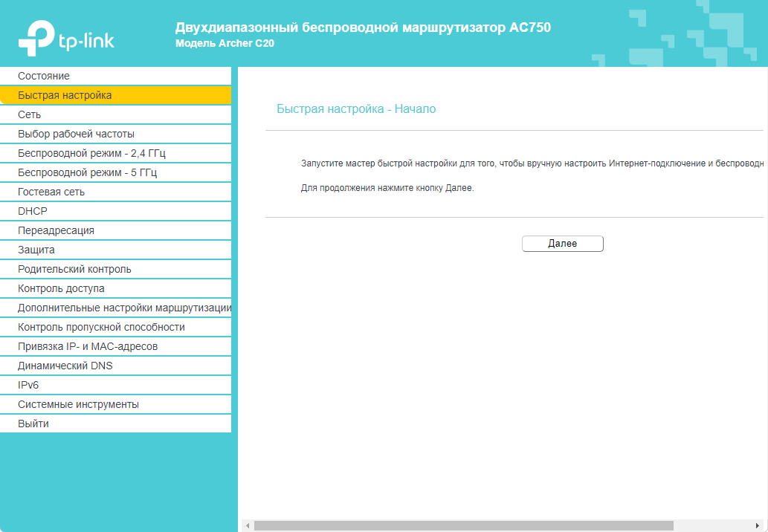This screenshot has height=532, width=768.
Task: Expand Беспроводной режим - 5 ГГц
Action: click(87, 172)
